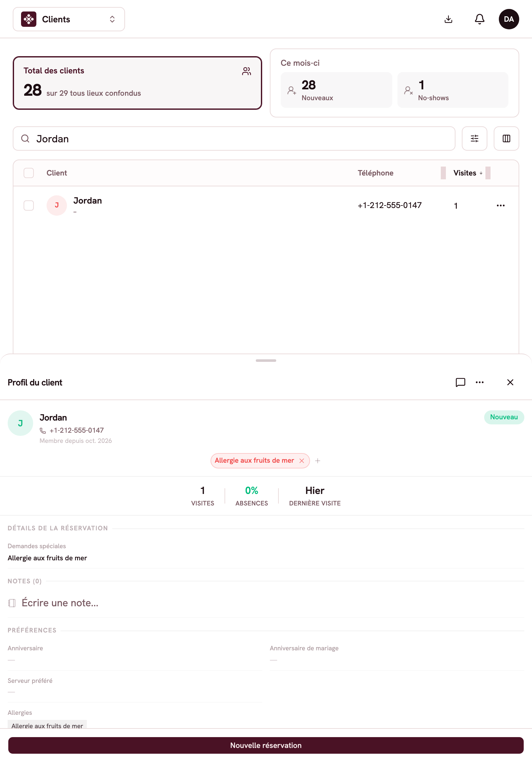Remove the Allergie aux fruits de mer tag
Viewport: 532px width, 762px height.
(x=301, y=461)
